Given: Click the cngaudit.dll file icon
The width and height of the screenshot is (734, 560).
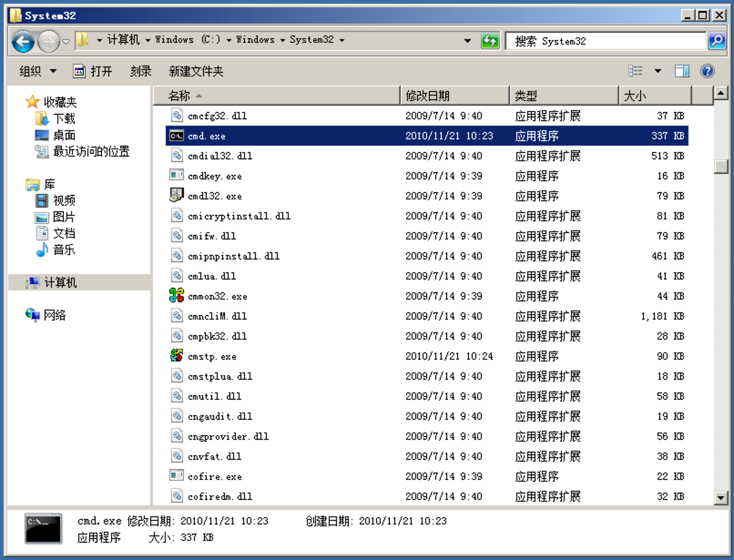Looking at the screenshot, I should pyautogui.click(x=177, y=416).
